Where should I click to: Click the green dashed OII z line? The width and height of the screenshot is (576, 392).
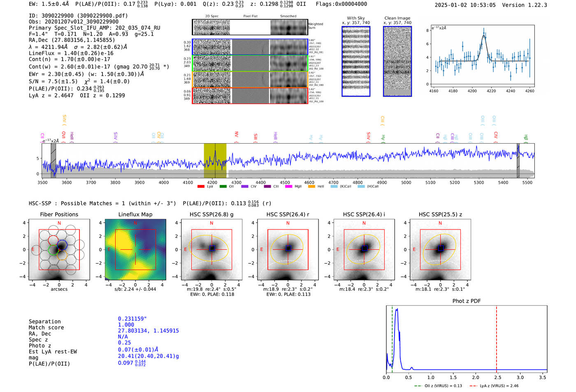click(392, 339)
